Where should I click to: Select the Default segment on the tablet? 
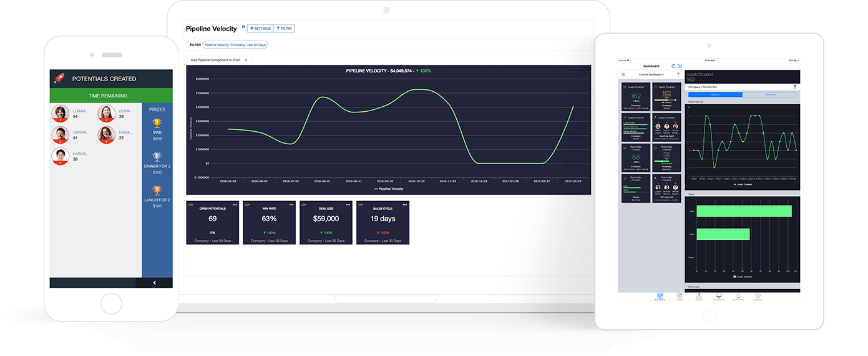point(716,94)
